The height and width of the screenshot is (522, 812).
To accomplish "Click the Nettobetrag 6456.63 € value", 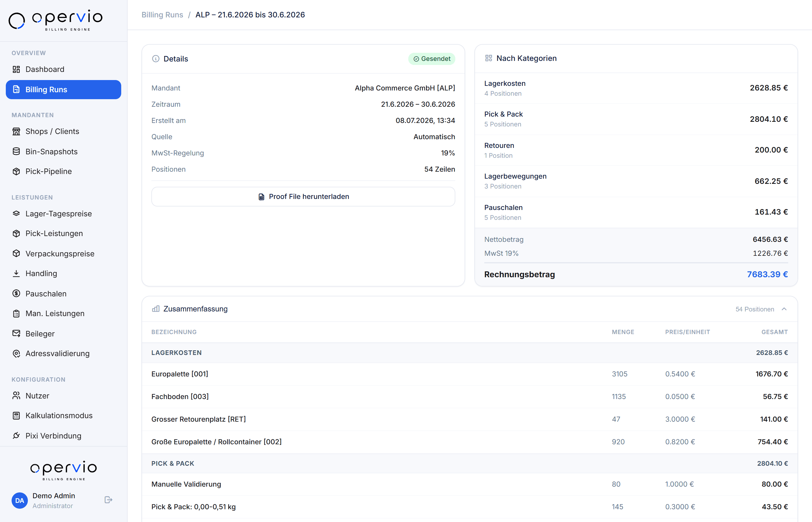I will [x=770, y=239].
